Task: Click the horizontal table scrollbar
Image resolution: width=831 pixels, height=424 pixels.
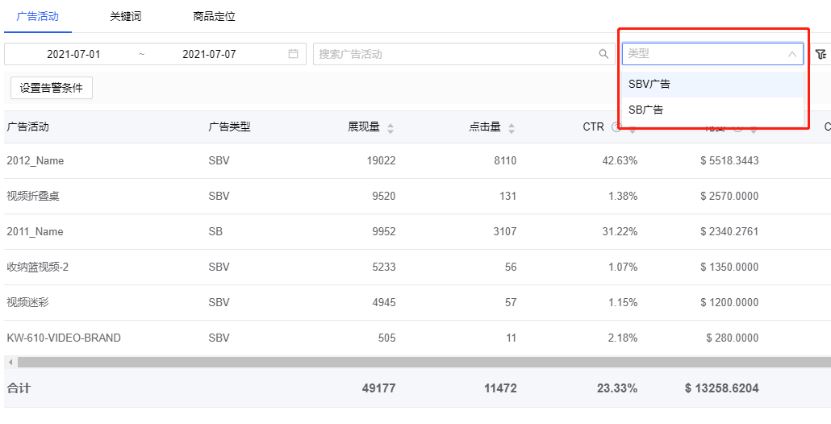Action: point(424,363)
